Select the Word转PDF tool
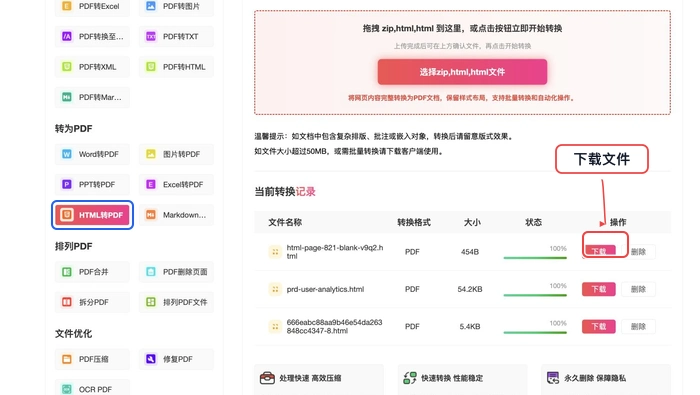This screenshot has width=700, height=395. click(x=92, y=154)
